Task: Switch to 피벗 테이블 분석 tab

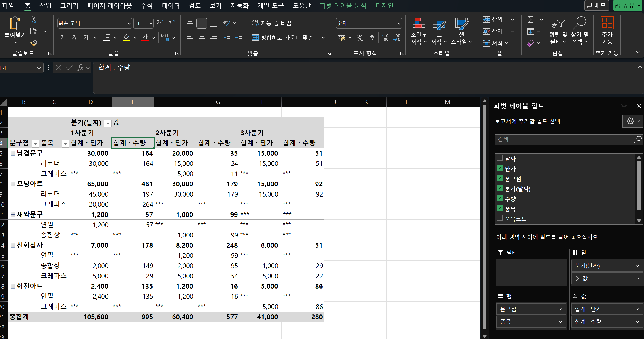Action: click(x=343, y=5)
